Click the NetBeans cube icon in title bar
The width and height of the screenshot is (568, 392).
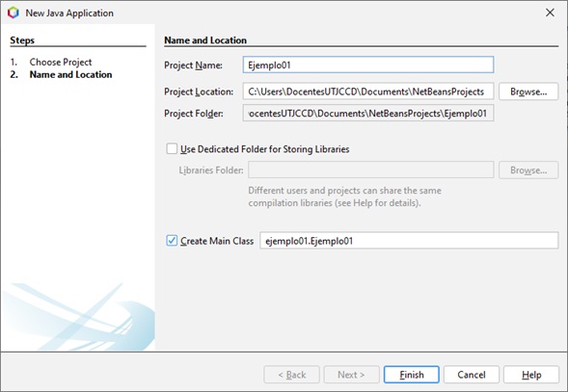14,13
